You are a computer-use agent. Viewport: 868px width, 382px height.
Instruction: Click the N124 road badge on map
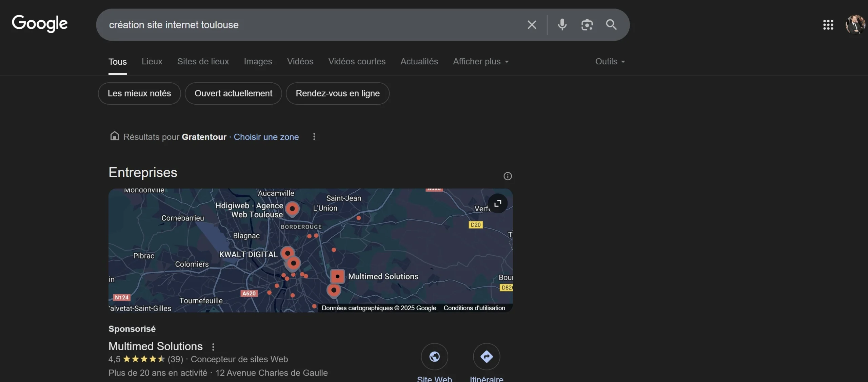tap(122, 297)
